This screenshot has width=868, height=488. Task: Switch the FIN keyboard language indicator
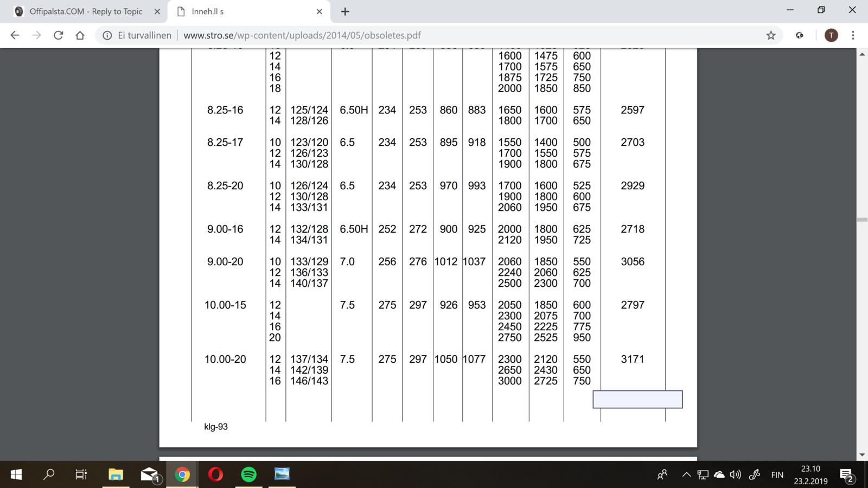(777, 475)
